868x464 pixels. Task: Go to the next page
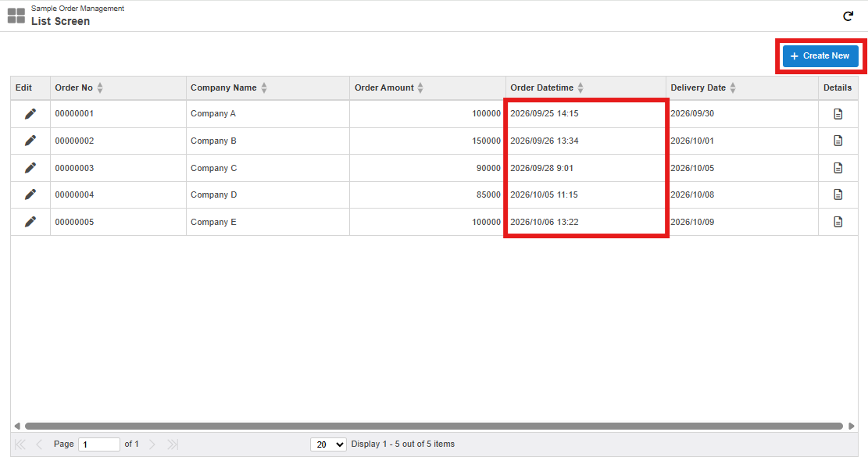152,444
